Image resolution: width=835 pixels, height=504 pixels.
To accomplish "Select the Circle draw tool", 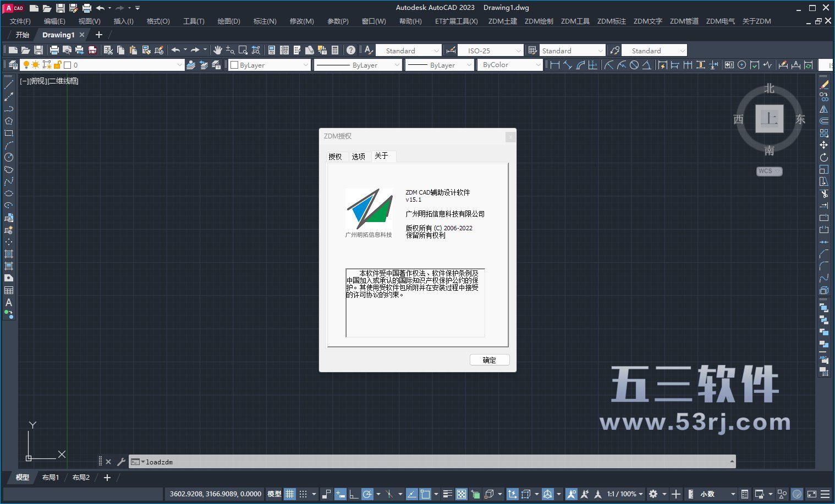I will pos(9,157).
